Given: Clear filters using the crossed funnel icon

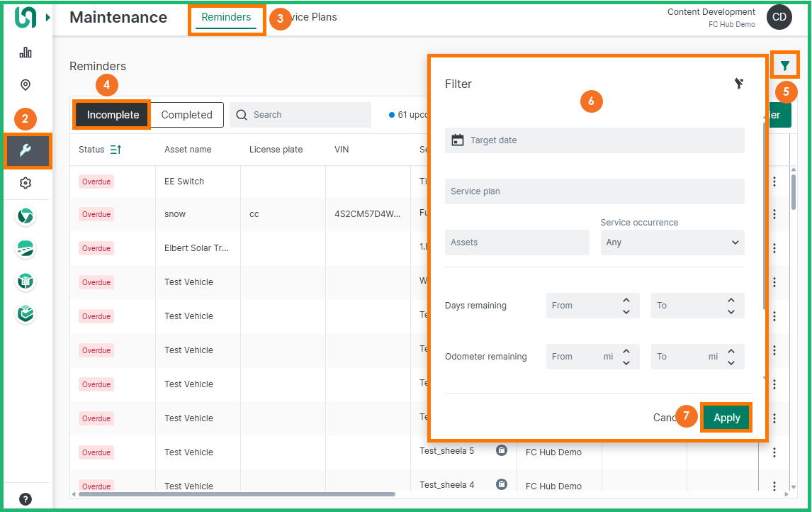Looking at the screenshot, I should tap(738, 84).
